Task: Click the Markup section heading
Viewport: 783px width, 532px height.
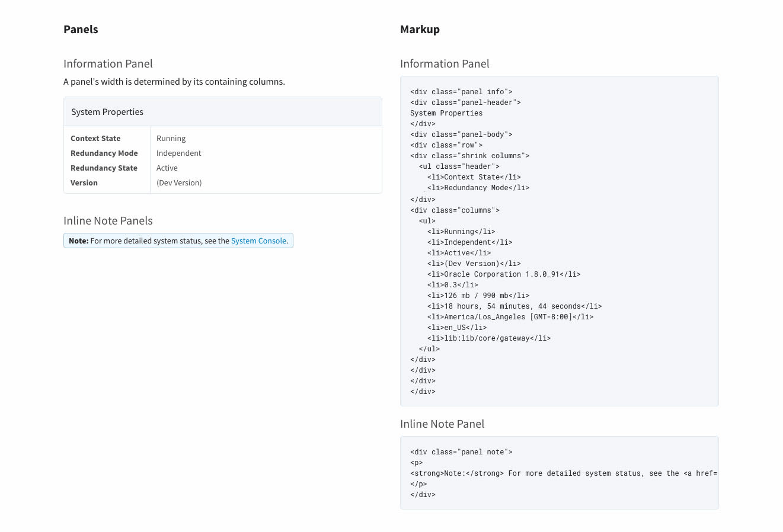Action: (x=420, y=30)
